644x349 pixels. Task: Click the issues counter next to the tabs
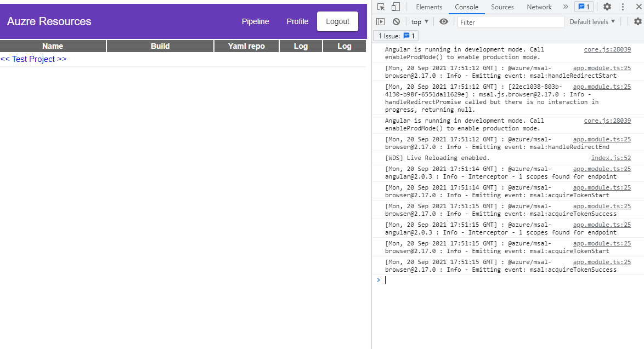[x=584, y=7]
